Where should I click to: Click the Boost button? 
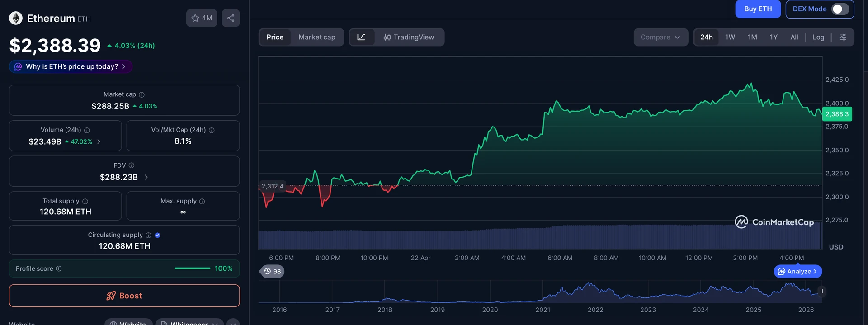coord(124,296)
